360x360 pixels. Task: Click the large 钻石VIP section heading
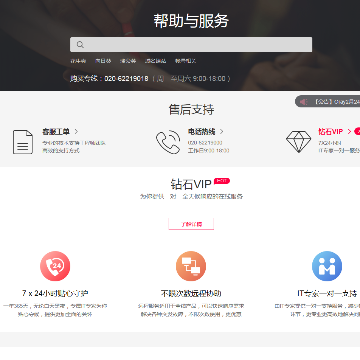pos(191,184)
